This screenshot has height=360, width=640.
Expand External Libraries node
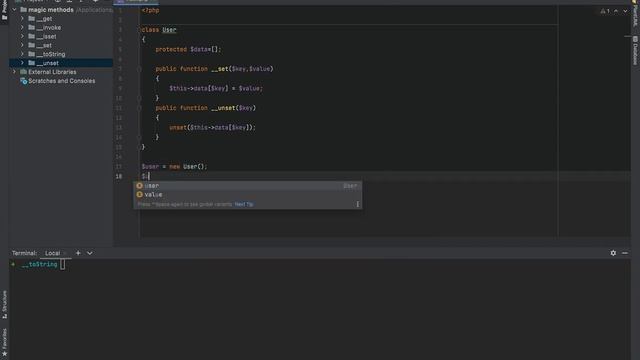click(15, 72)
